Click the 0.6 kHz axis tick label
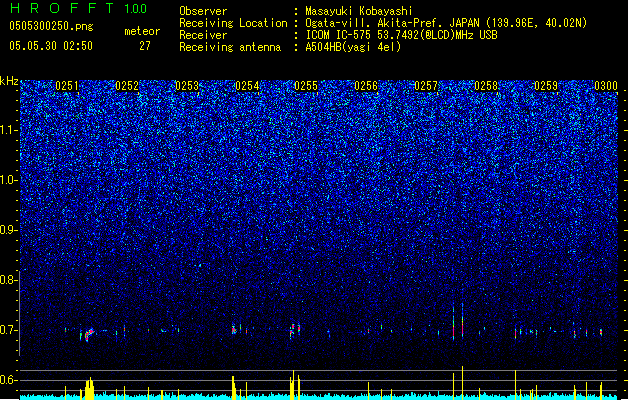 8,380
